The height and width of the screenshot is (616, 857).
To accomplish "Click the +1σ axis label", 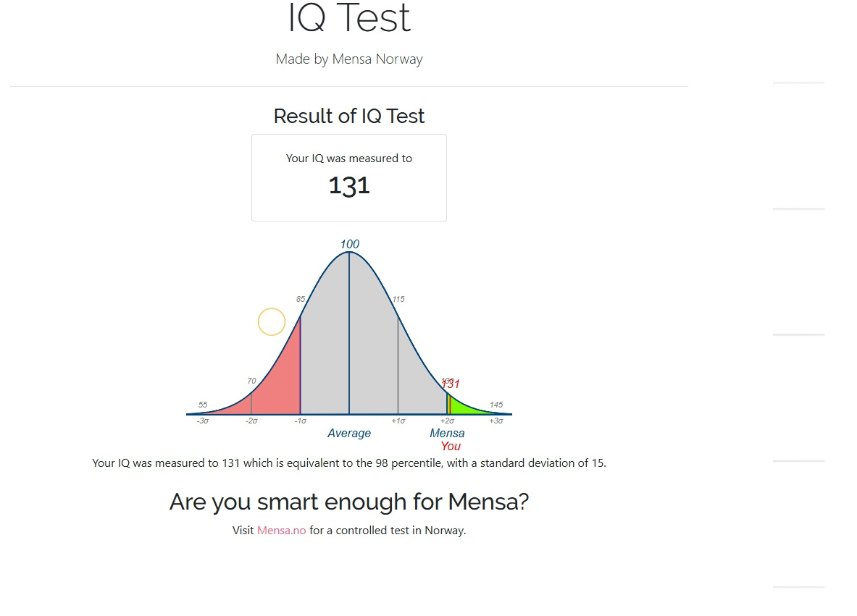I will tap(398, 421).
